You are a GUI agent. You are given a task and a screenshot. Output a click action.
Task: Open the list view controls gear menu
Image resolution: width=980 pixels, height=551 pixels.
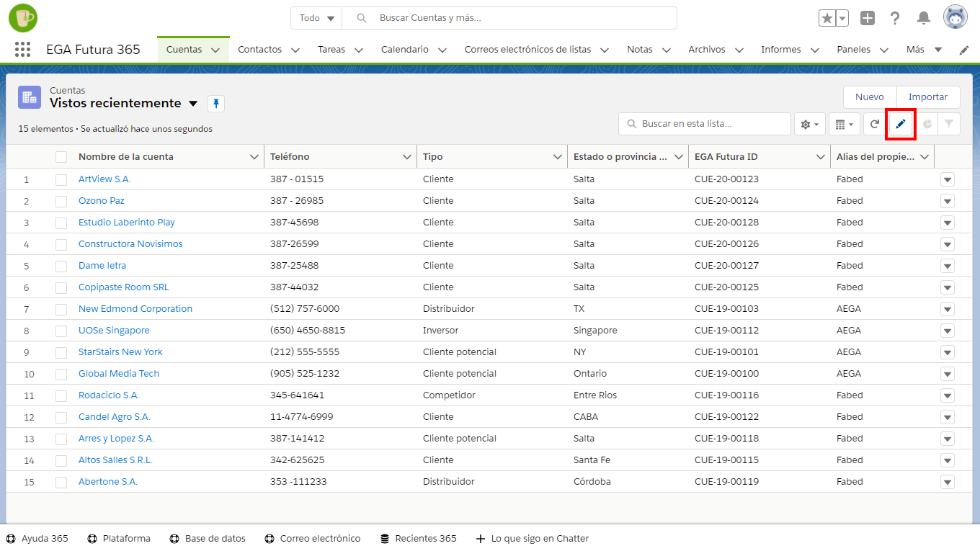pyautogui.click(x=809, y=124)
